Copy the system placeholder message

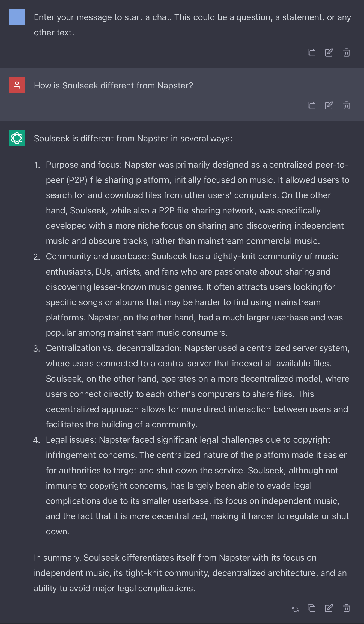[x=311, y=52]
